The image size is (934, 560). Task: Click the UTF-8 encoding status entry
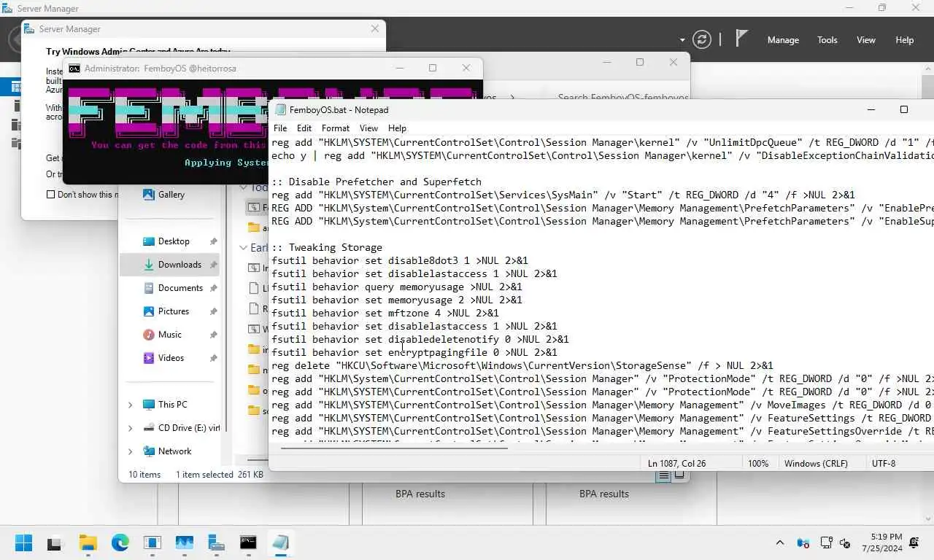click(884, 463)
